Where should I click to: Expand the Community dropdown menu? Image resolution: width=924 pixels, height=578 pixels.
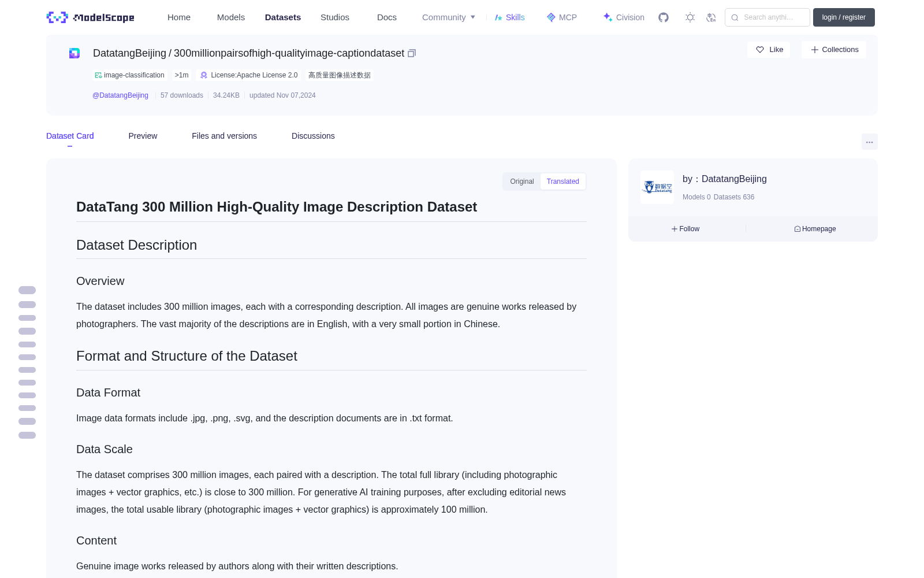coord(449,17)
